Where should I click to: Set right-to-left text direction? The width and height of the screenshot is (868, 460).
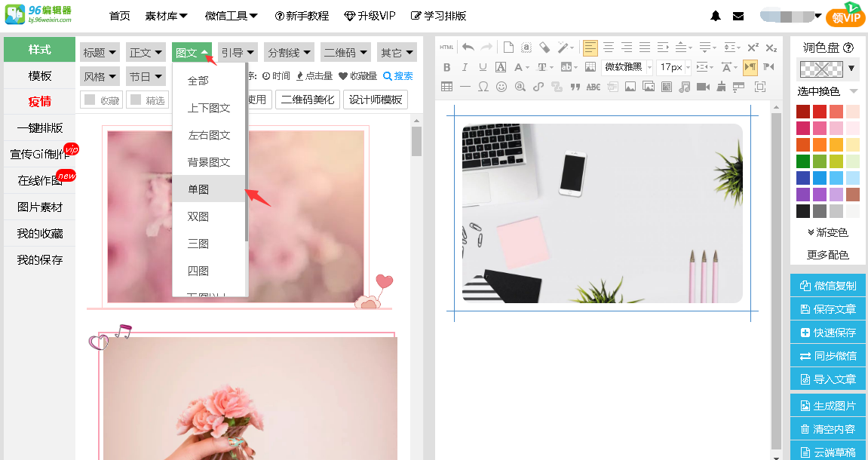coord(768,67)
